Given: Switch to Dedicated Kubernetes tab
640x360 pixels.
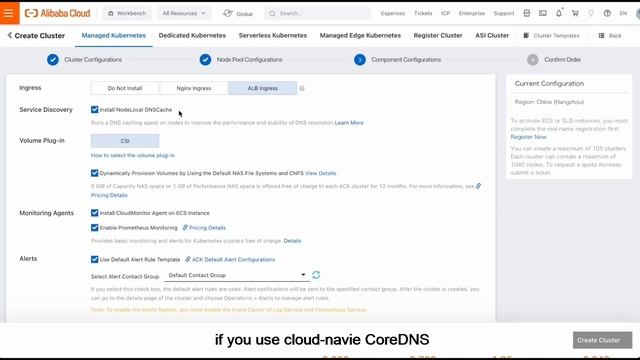Looking at the screenshot, I should tap(192, 36).
